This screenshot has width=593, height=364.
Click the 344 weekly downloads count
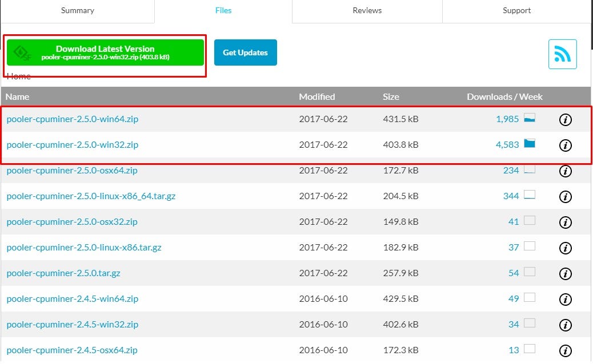pos(511,196)
